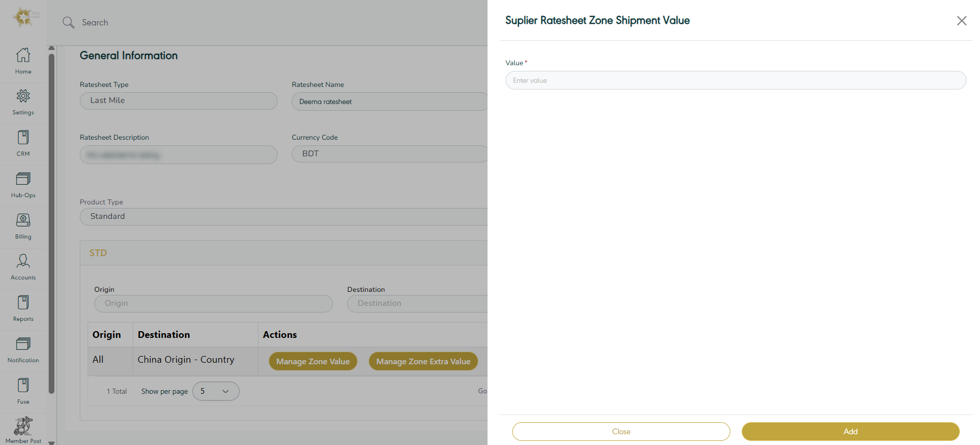The height and width of the screenshot is (445, 980).
Task: Open the Accounts sidebar icon
Action: coord(23,261)
